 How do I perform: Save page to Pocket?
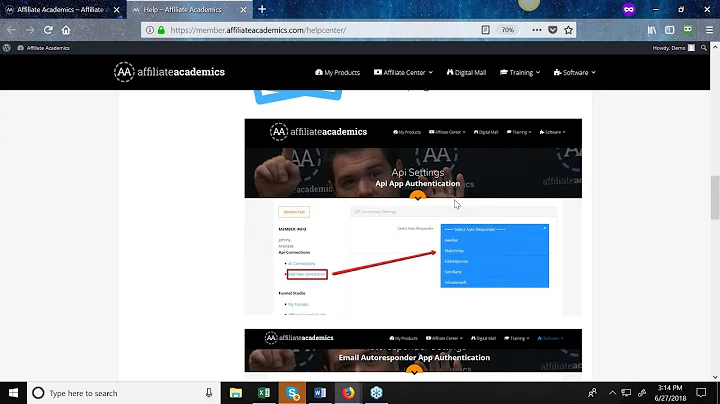click(x=553, y=30)
